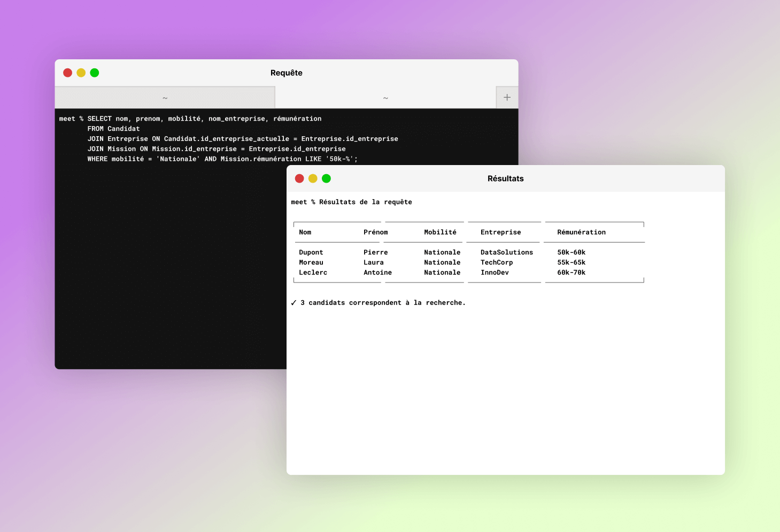Minimize the Requête window with the yellow button
780x532 pixels.
[81, 73]
